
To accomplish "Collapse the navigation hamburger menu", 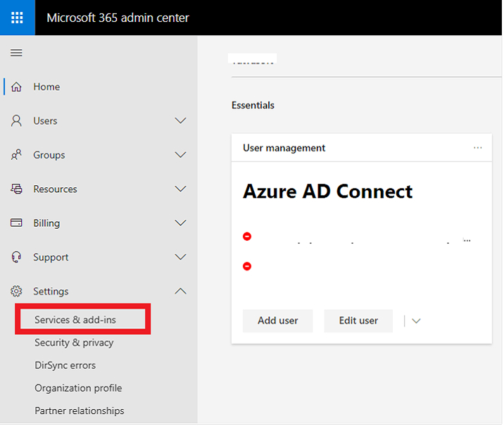I will [x=16, y=53].
